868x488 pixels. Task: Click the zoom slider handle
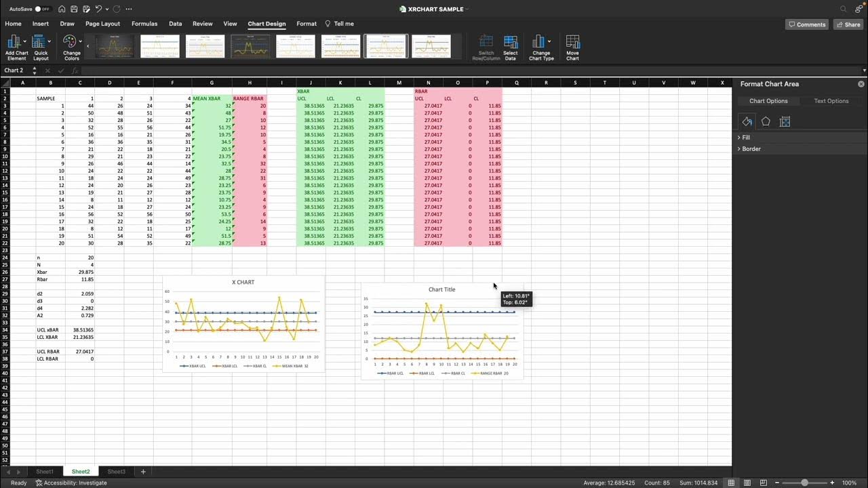tap(804, 483)
